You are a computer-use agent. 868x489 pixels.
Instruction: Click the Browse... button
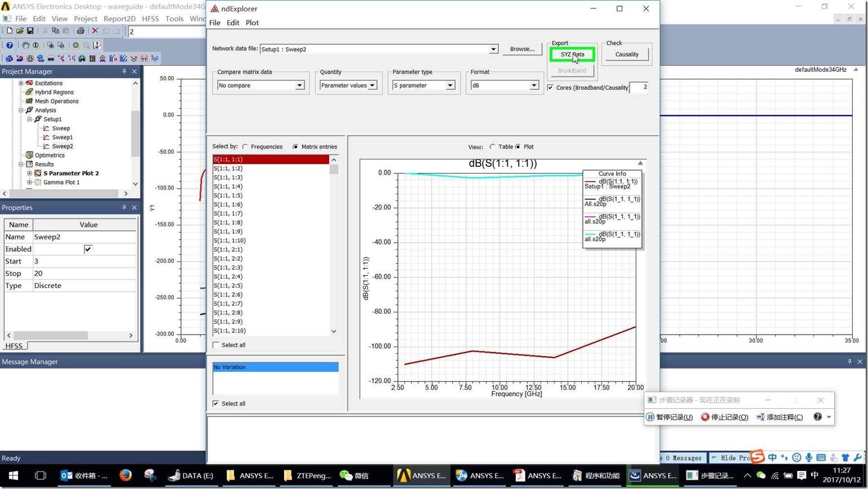click(x=522, y=49)
